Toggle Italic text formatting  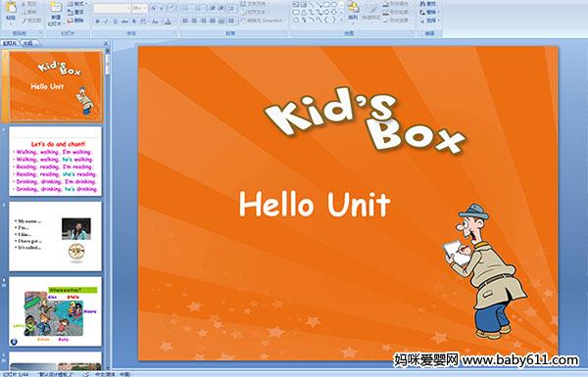106,22
